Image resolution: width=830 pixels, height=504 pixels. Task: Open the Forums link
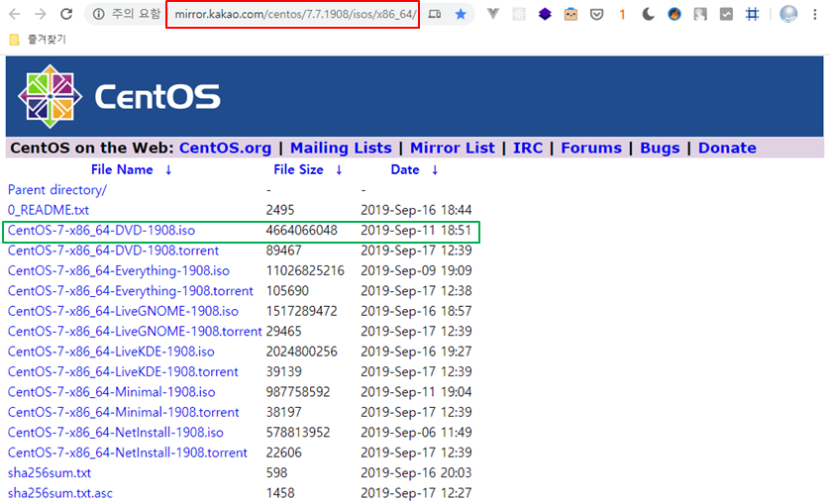point(591,148)
